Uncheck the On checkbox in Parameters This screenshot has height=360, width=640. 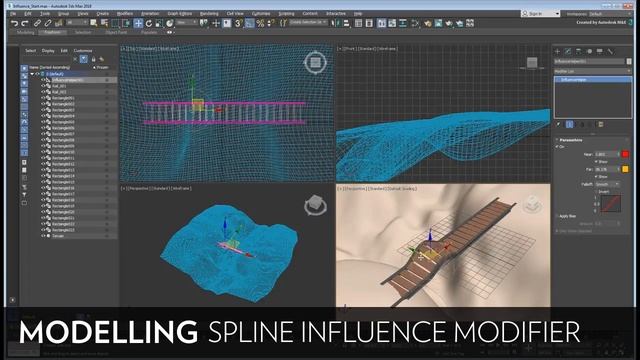click(x=557, y=147)
